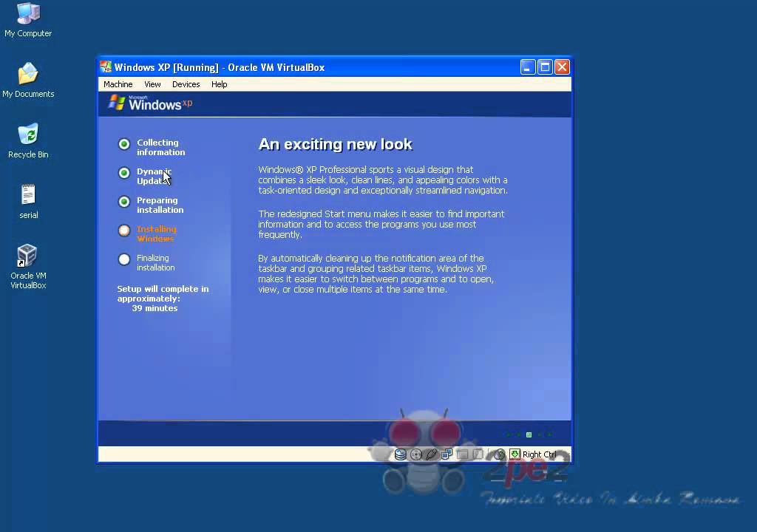Select the Recycle Bin desktop icon
This screenshot has height=532, width=757.
pyautogui.click(x=28, y=141)
